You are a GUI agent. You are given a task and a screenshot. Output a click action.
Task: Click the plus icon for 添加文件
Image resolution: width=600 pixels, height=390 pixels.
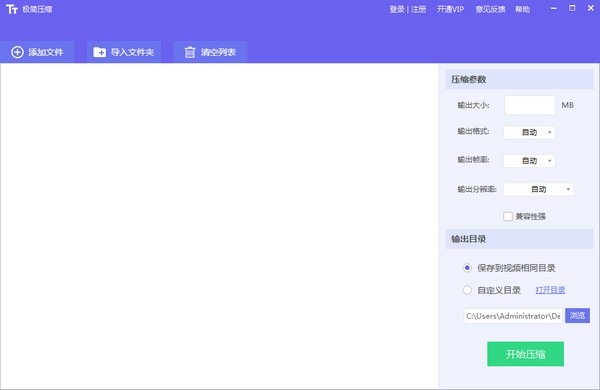[x=17, y=52]
